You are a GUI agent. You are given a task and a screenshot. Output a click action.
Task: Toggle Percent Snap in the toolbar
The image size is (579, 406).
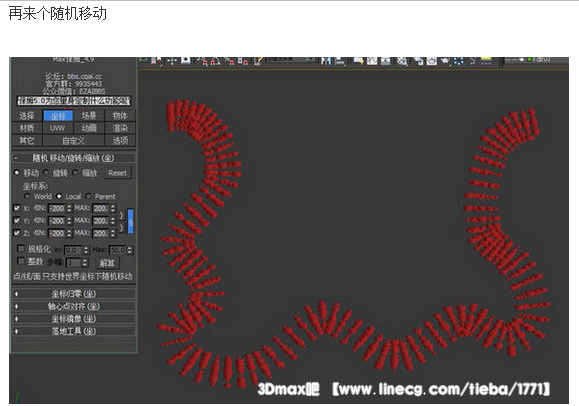click(230, 61)
